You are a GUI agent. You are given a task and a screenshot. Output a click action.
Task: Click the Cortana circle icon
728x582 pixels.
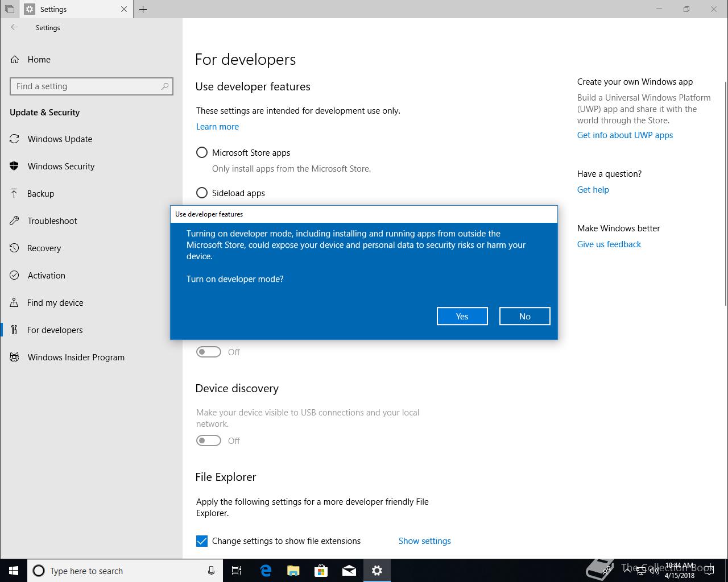tap(39, 571)
